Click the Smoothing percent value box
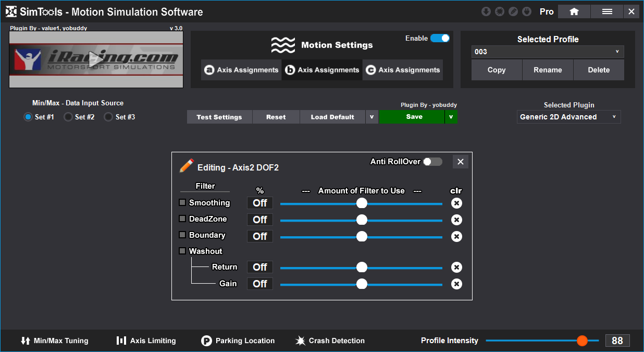This screenshot has width=644, height=352. click(260, 203)
